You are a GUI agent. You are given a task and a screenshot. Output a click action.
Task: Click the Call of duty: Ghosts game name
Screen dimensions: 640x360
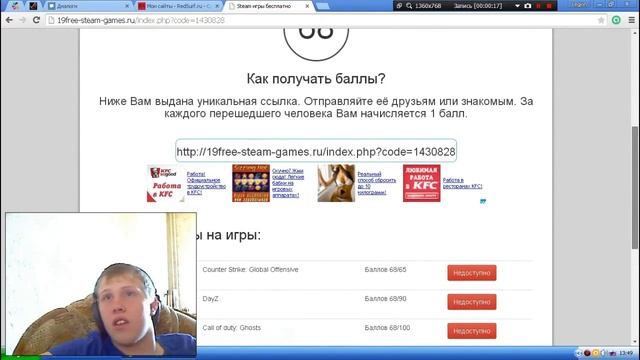pyautogui.click(x=231, y=328)
